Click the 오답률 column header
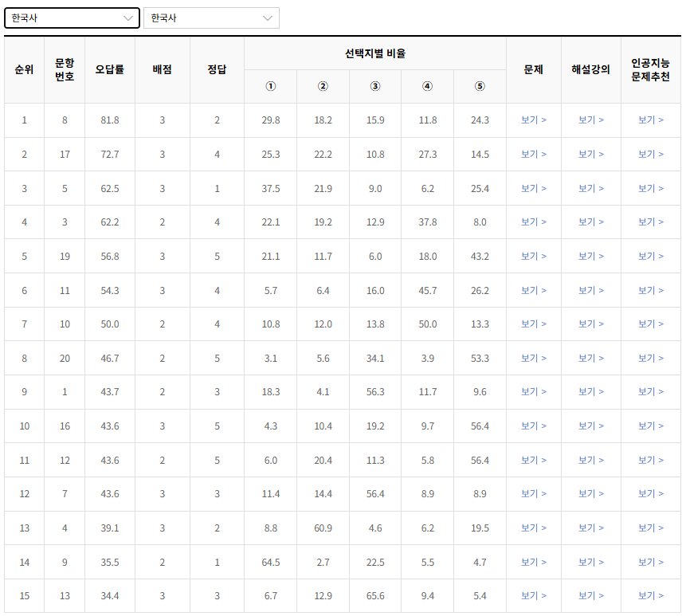This screenshot has width=682, height=616. coord(109,69)
